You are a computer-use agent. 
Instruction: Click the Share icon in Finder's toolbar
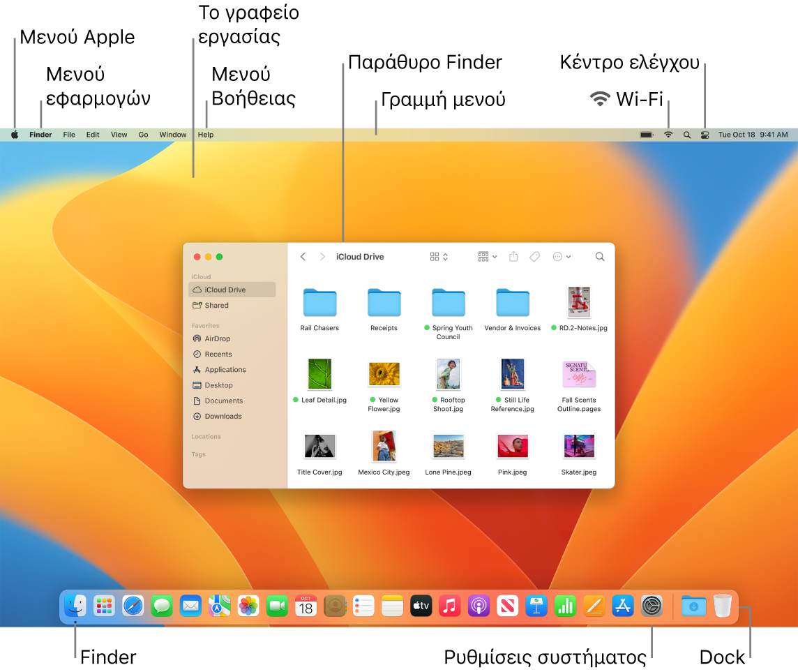point(514,257)
